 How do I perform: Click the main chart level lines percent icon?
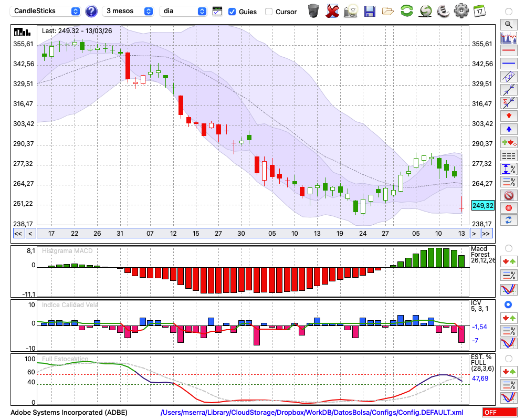pos(509,182)
